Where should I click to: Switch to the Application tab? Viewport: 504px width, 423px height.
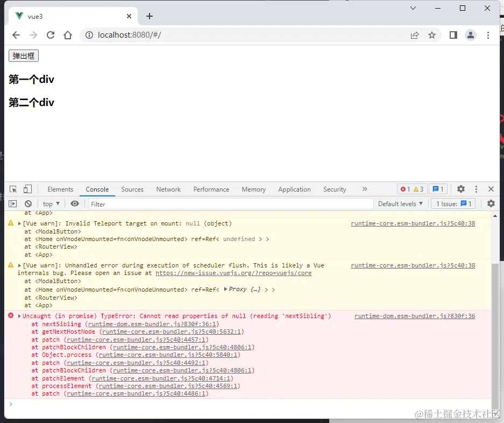[294, 189]
